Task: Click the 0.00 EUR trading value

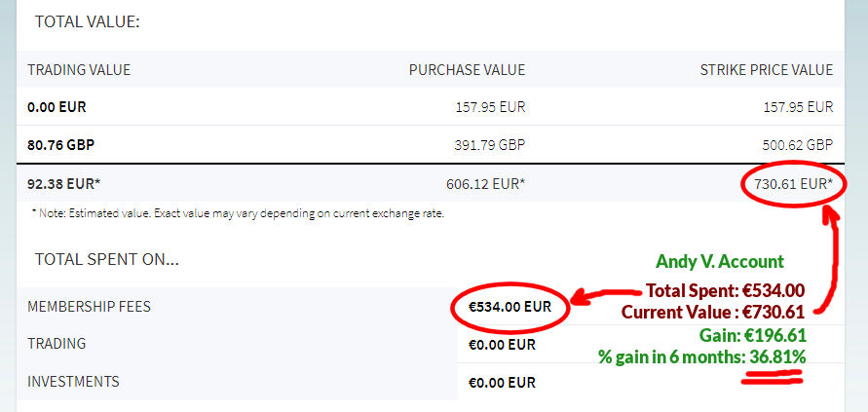Action: [57, 107]
